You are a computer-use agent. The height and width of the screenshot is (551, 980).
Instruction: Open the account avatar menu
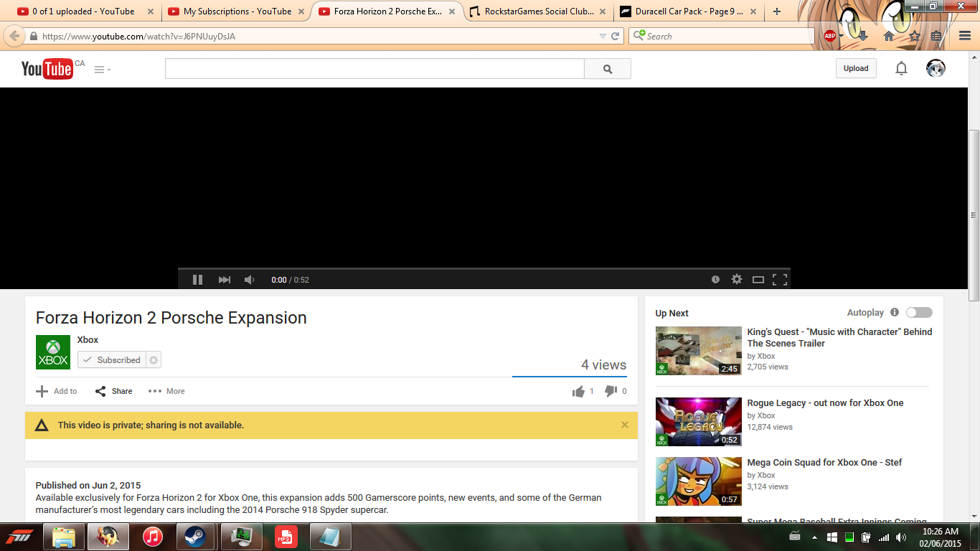tap(936, 68)
